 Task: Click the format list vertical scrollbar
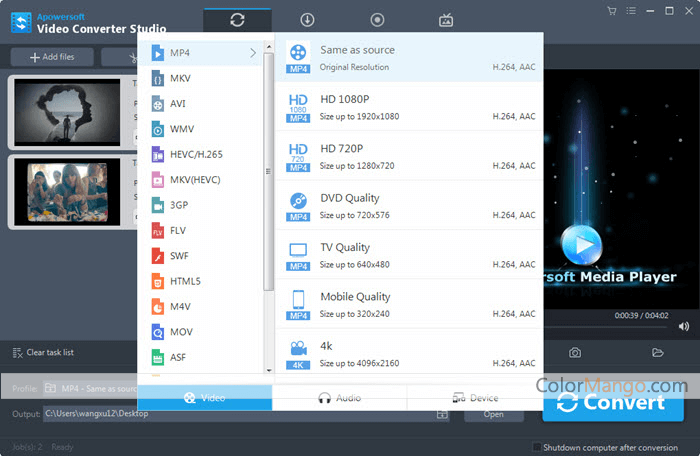click(x=268, y=170)
